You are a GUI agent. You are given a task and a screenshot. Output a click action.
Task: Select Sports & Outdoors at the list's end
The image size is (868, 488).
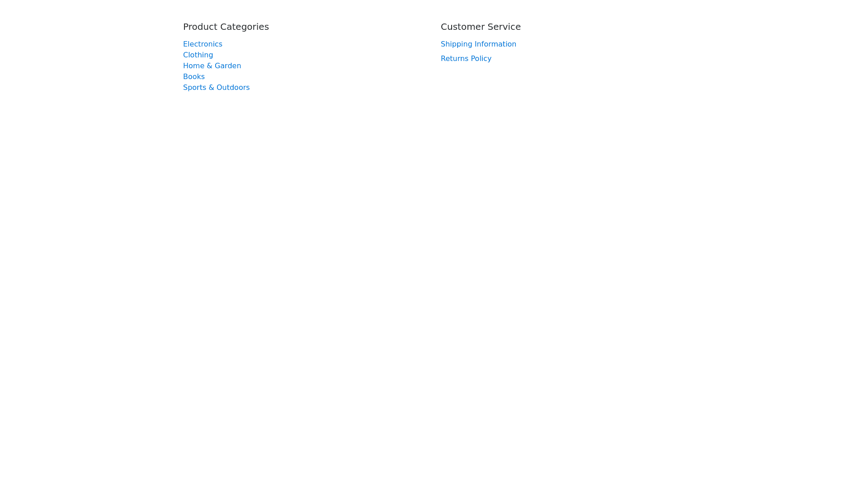(216, 87)
